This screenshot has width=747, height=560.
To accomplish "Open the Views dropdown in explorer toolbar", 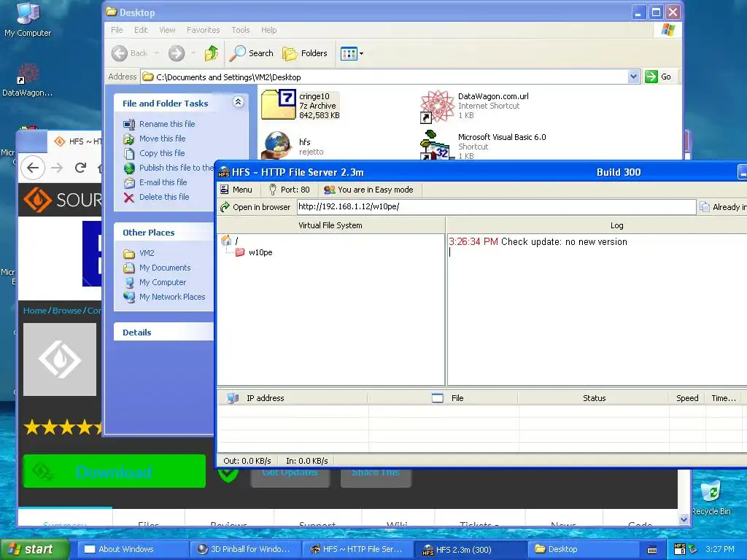I will [x=352, y=53].
